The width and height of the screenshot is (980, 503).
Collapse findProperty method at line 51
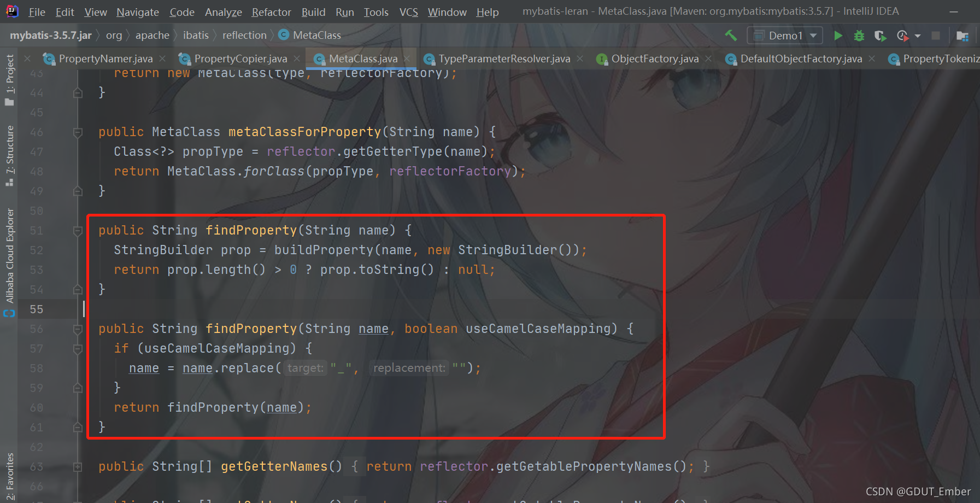tap(78, 231)
